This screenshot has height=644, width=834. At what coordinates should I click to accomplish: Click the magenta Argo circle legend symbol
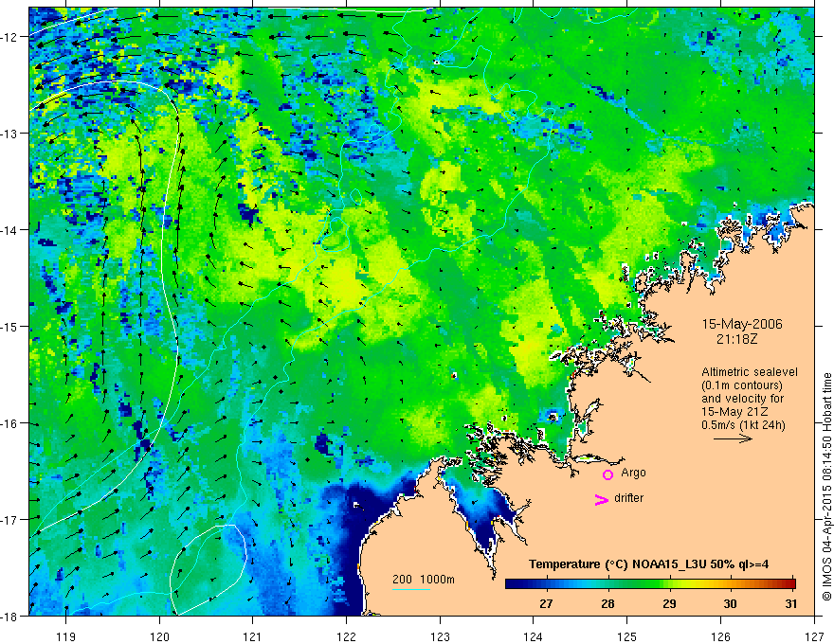tap(607, 474)
